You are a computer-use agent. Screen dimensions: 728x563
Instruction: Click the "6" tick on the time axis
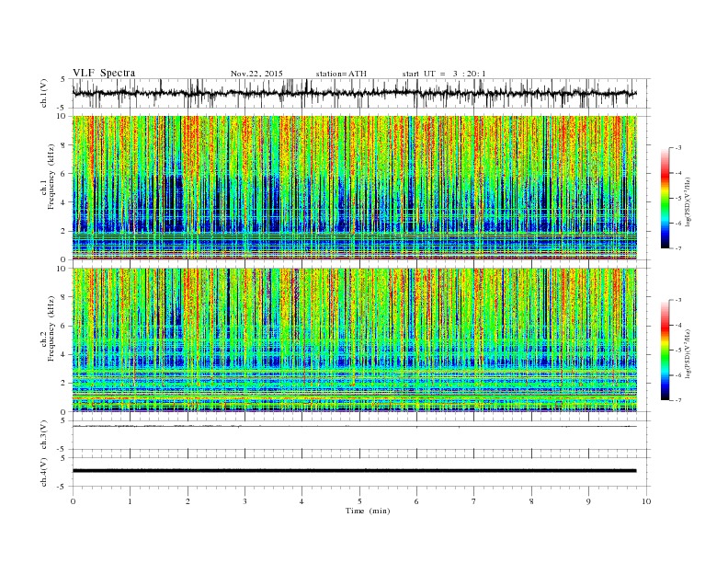pos(416,501)
